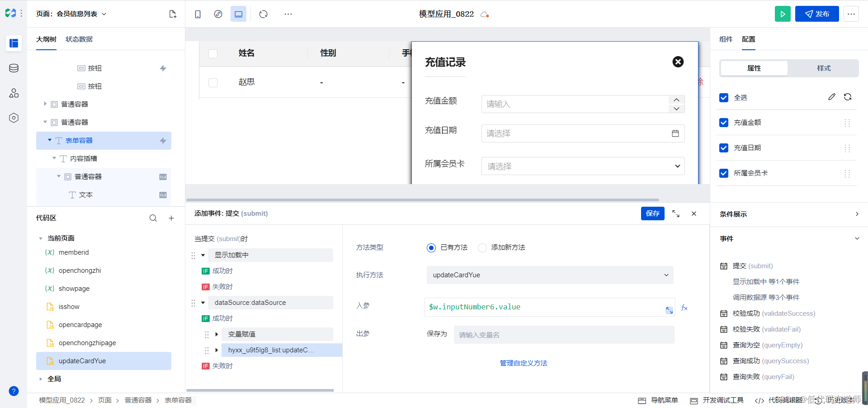
Task: Select the 样式 tab
Action: [824, 68]
